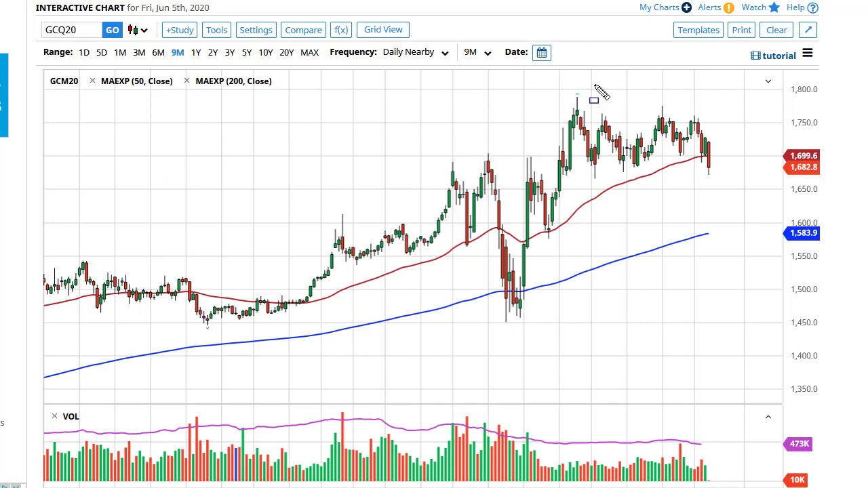Open the date calendar picker
Image resolution: width=868 pixels, height=488 pixels.
coord(541,52)
